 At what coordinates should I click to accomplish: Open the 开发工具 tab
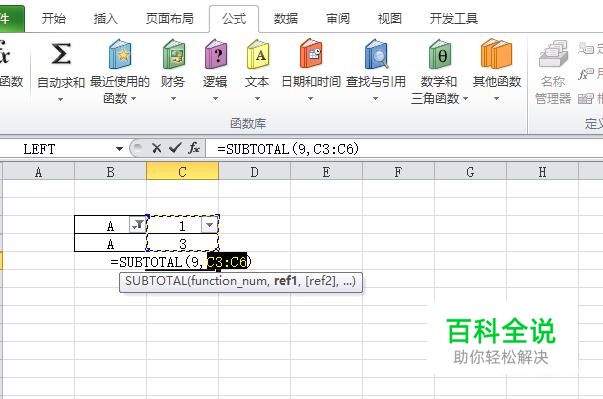point(454,18)
